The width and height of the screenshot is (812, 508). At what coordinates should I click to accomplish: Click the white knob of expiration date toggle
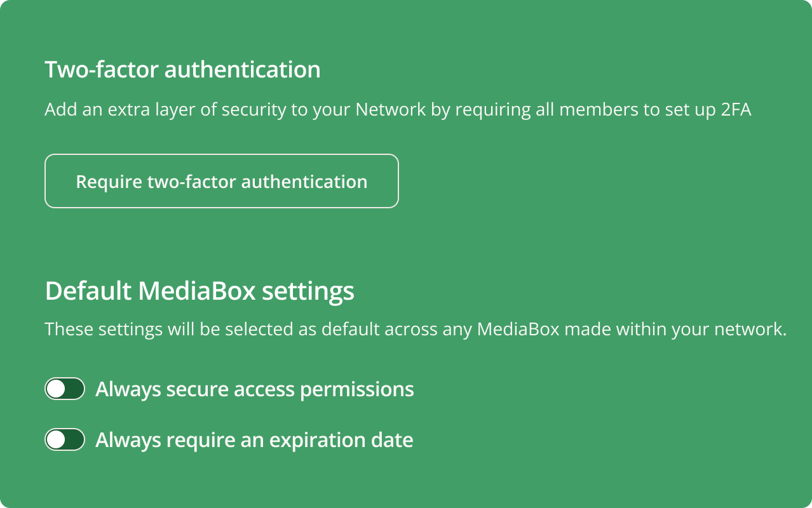pos(57,439)
